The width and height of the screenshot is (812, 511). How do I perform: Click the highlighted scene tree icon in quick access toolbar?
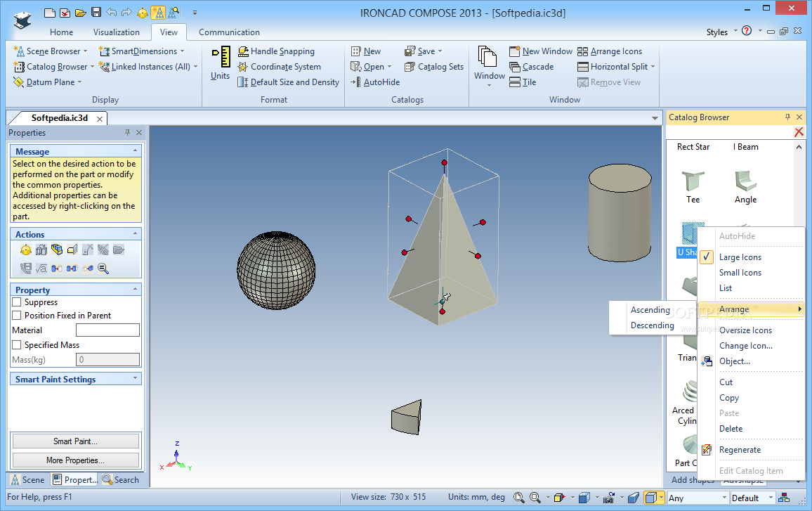click(159, 13)
